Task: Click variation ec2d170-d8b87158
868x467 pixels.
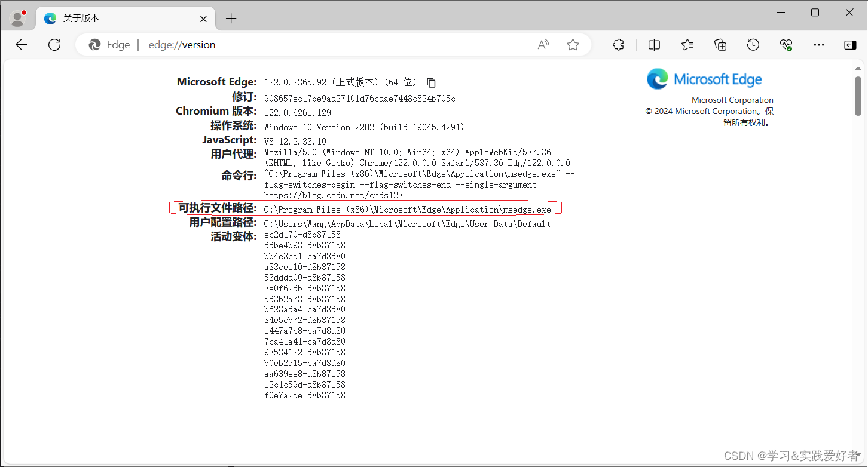Action: click(x=302, y=235)
